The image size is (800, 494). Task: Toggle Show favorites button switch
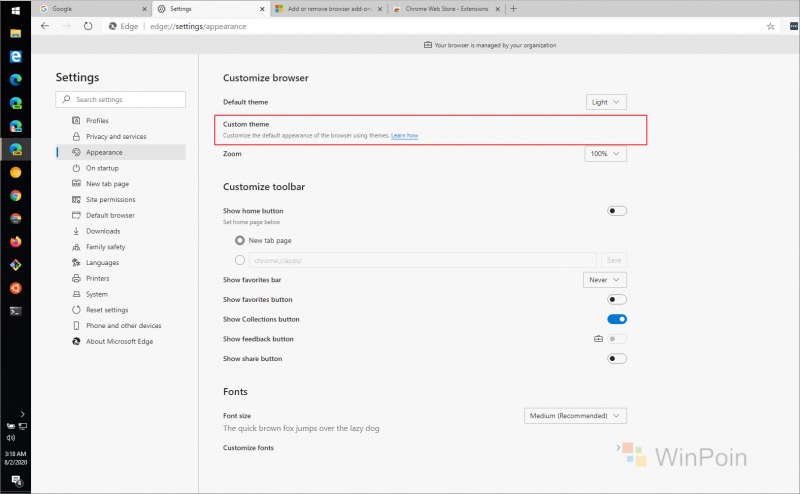[617, 300]
